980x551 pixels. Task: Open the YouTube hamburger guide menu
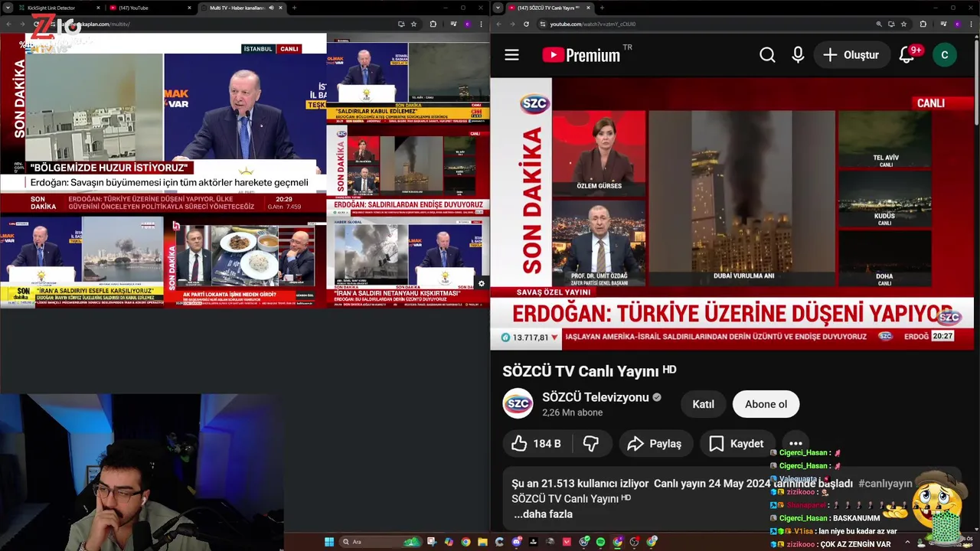pos(511,55)
